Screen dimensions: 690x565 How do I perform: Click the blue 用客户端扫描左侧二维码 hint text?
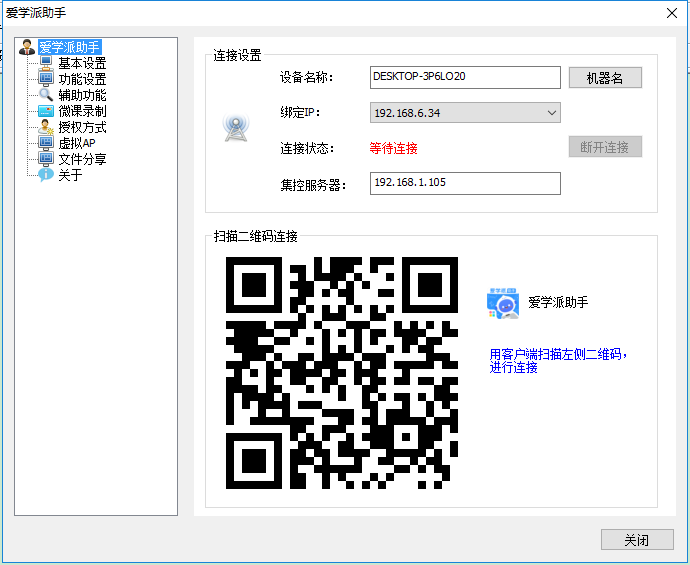[x=558, y=361]
